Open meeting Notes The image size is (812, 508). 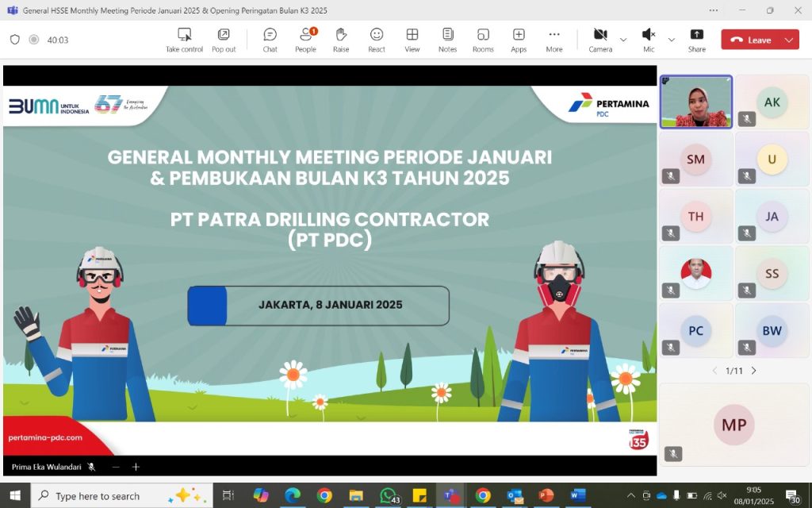coord(447,40)
